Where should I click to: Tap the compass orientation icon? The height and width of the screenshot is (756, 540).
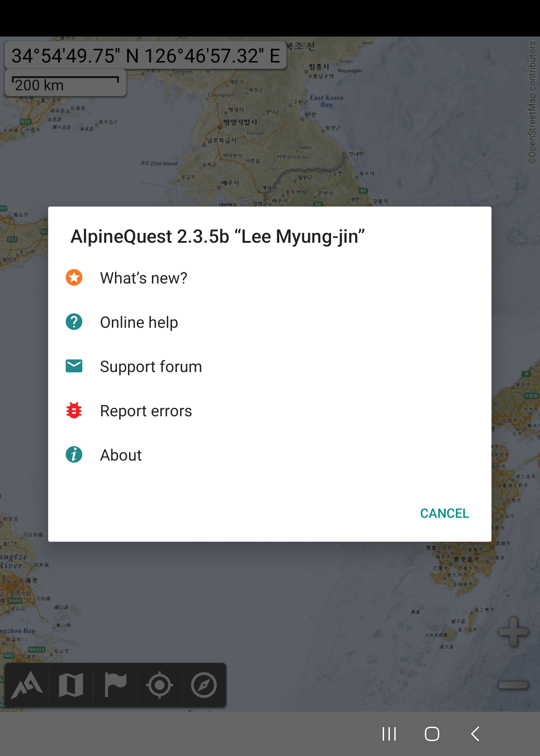click(x=204, y=685)
